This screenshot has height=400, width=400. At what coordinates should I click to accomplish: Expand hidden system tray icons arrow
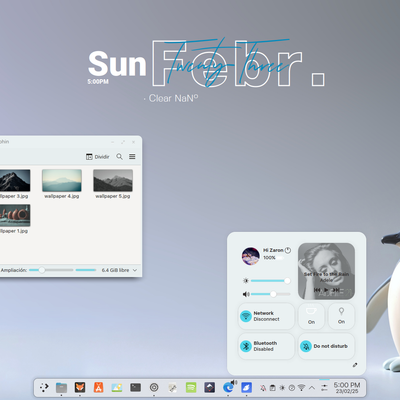[312, 388]
